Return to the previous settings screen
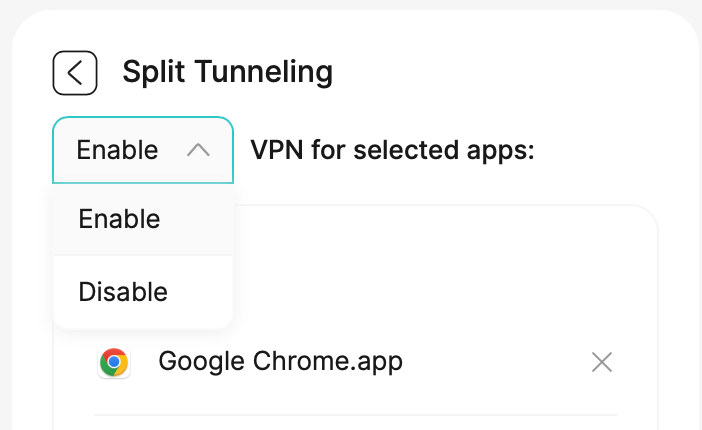This screenshot has width=702, height=430. point(75,73)
